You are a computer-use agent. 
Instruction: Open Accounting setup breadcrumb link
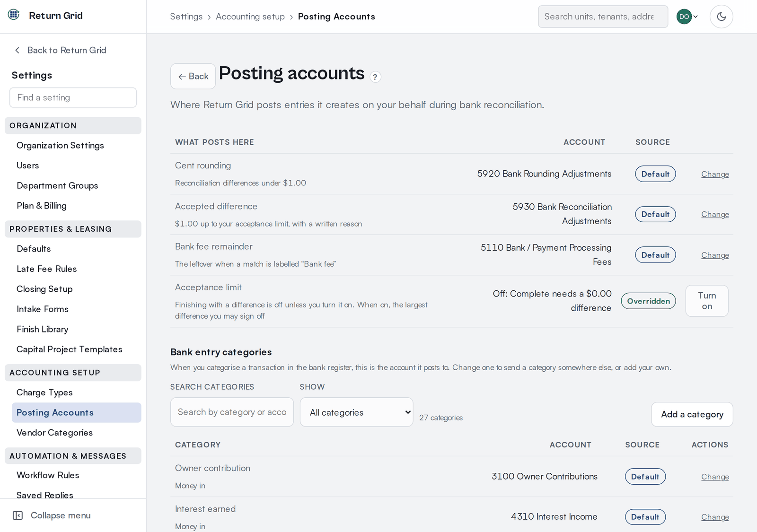coord(250,17)
